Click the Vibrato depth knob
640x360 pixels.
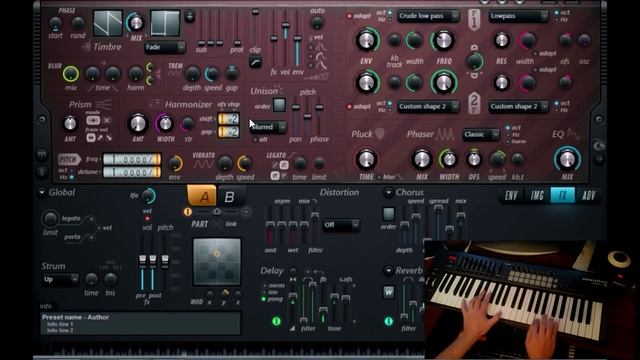point(224,163)
